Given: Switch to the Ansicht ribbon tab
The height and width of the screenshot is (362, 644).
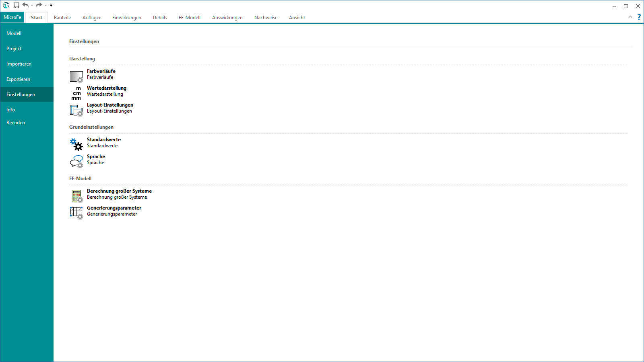Looking at the screenshot, I should tap(297, 18).
